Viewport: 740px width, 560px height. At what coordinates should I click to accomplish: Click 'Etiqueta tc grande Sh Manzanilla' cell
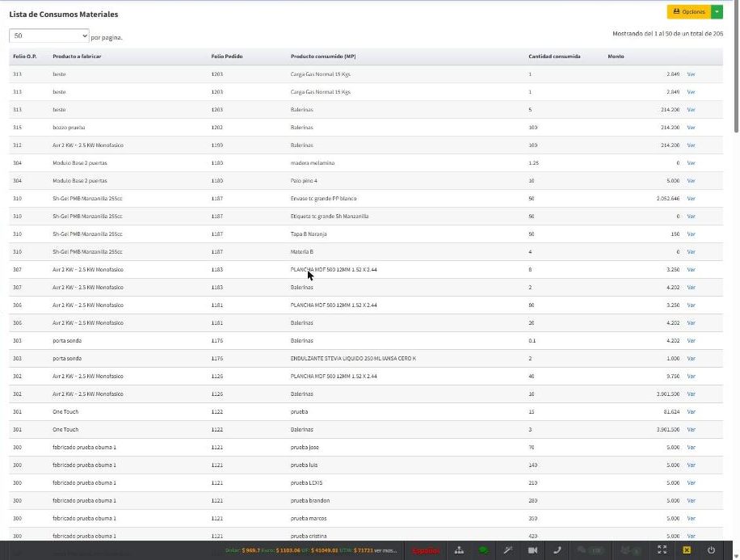tap(330, 217)
